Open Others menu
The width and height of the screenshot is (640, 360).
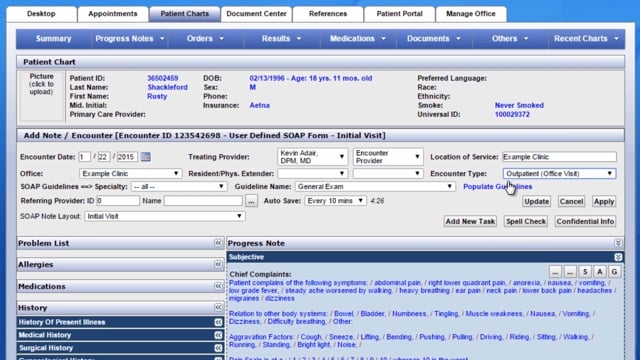tap(509, 39)
